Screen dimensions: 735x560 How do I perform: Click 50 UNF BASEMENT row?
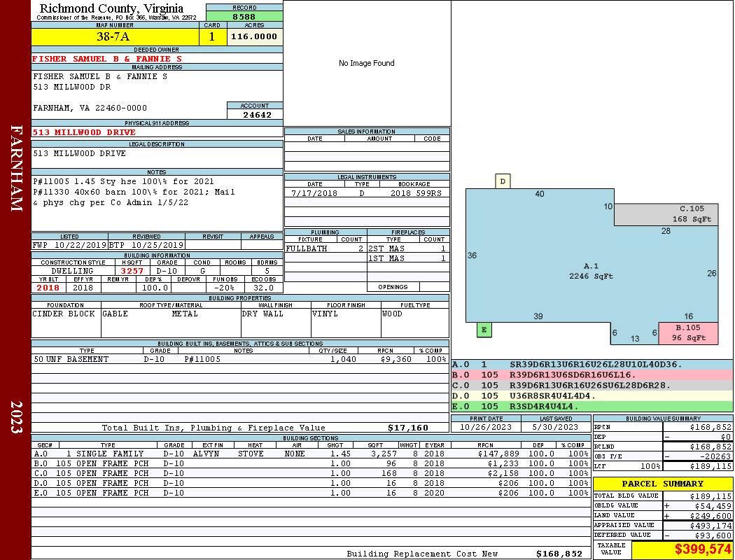click(x=240, y=359)
